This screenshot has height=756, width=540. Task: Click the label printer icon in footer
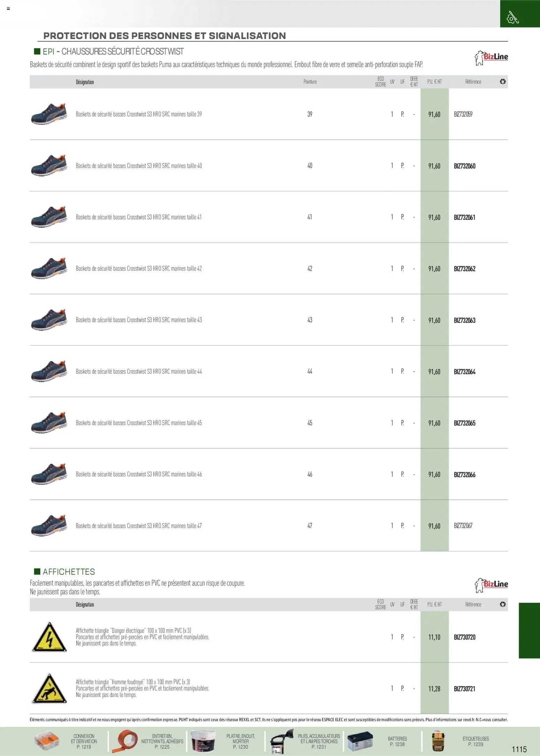click(x=438, y=741)
